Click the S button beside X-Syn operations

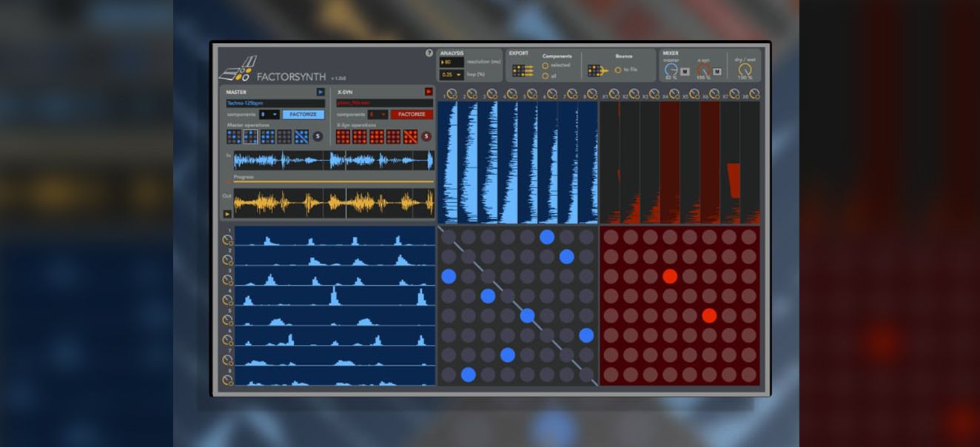point(426,137)
